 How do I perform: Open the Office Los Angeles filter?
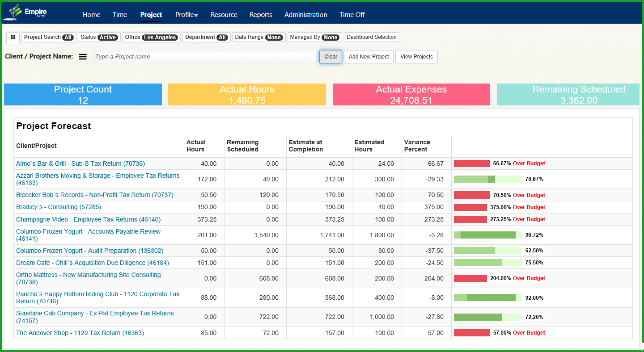coord(151,38)
